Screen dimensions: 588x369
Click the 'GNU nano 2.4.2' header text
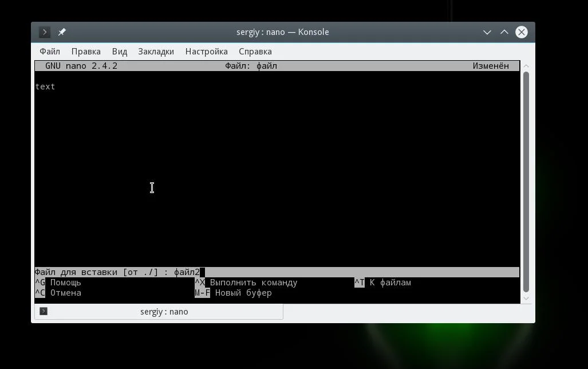(x=81, y=66)
